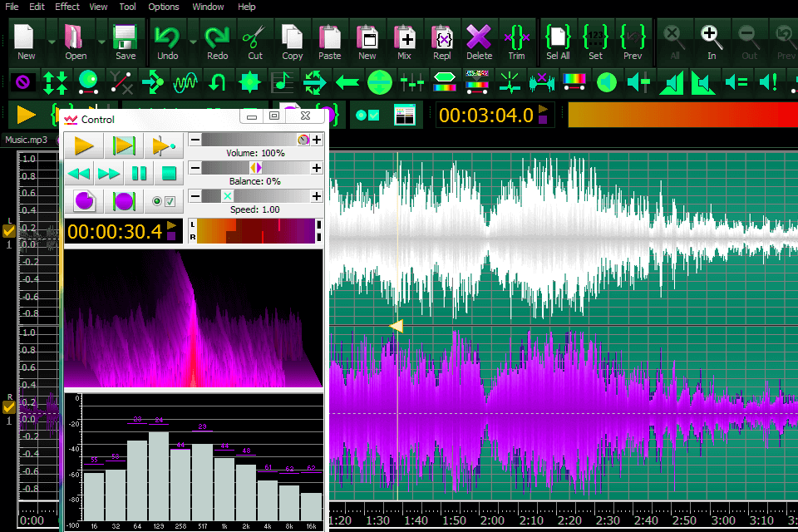
Task: Expand the dropdown arrow beside New
Action: tap(52, 40)
